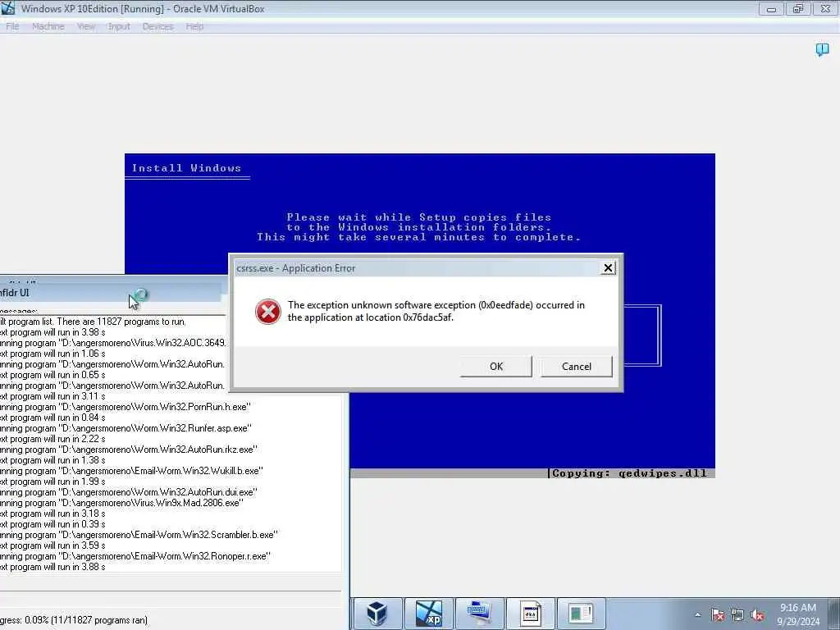Click the 'Worm.Win32.AutoRun.dui.exe' log line

(129, 492)
